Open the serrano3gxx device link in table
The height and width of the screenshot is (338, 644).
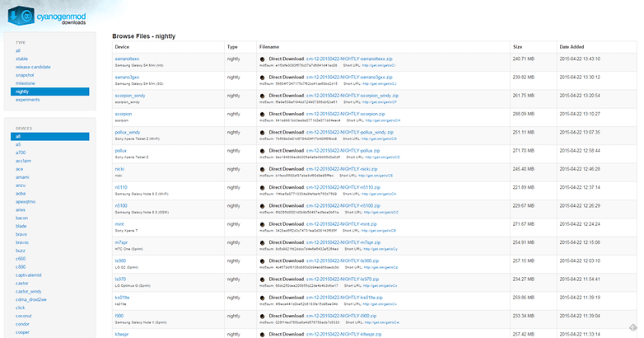(127, 77)
